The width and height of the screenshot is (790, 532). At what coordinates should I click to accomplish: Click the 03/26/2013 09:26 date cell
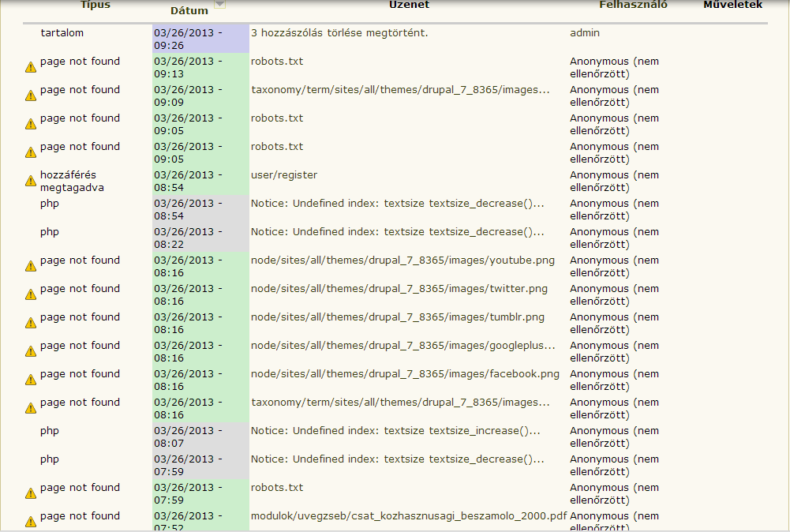click(189, 39)
